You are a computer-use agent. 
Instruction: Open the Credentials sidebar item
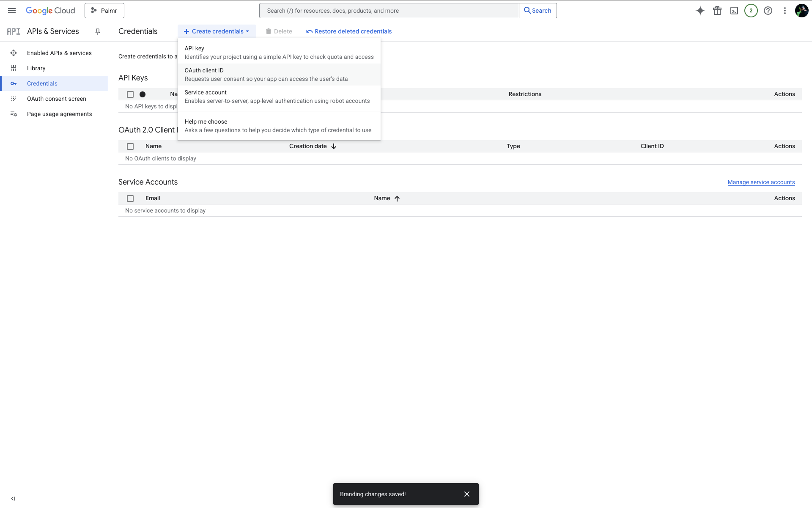coord(54,83)
